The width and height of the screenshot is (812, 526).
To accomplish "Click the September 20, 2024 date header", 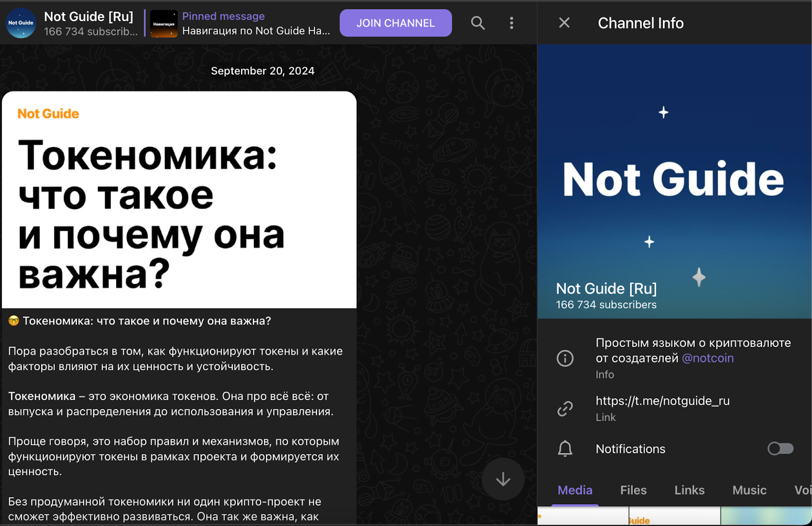I will pos(262,71).
